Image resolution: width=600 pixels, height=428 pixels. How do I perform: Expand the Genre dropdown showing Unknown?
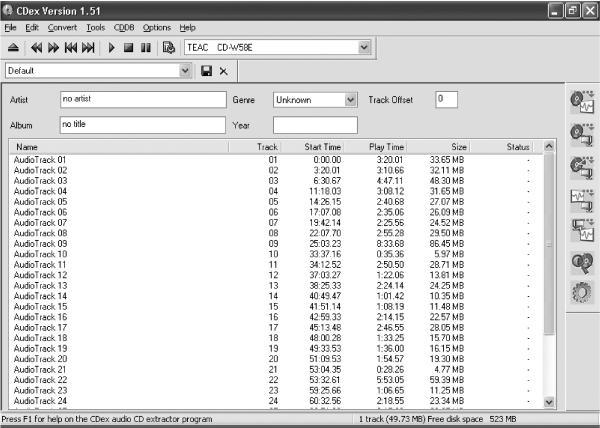click(350, 100)
